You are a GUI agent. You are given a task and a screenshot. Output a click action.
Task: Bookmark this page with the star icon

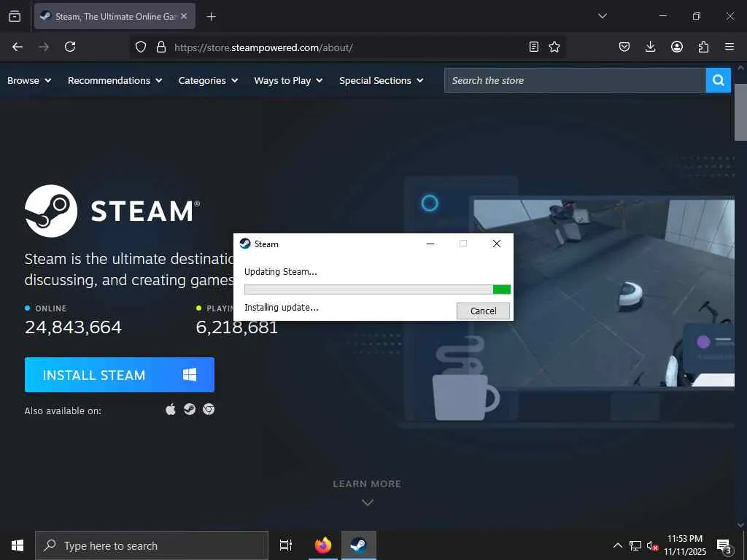[554, 47]
